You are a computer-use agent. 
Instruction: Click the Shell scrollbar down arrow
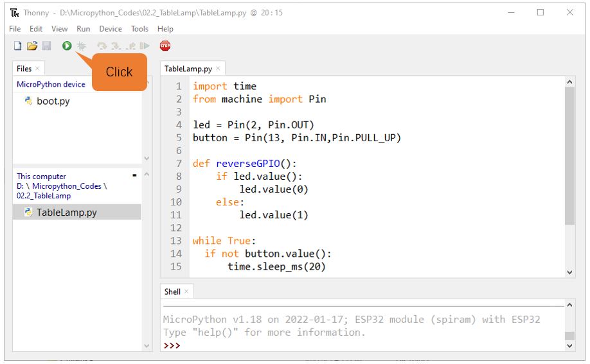[x=569, y=345]
